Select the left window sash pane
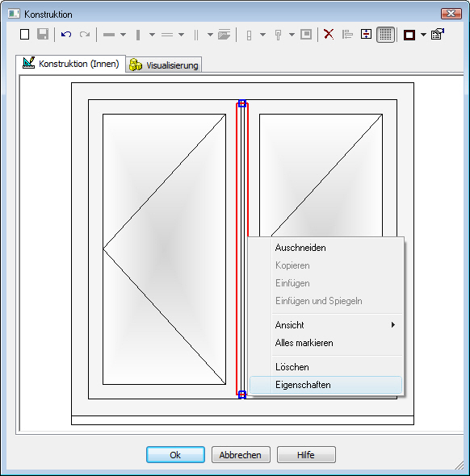470x476 pixels. [164, 249]
